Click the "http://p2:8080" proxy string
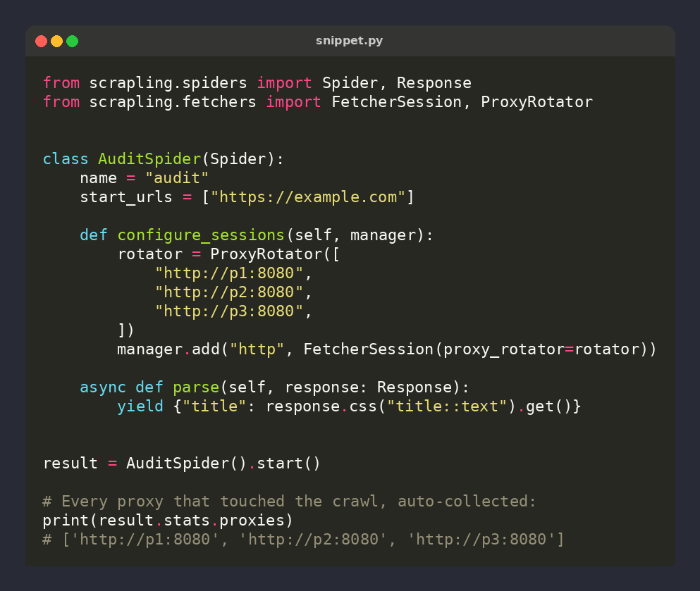This screenshot has width=700, height=591. click(x=229, y=292)
